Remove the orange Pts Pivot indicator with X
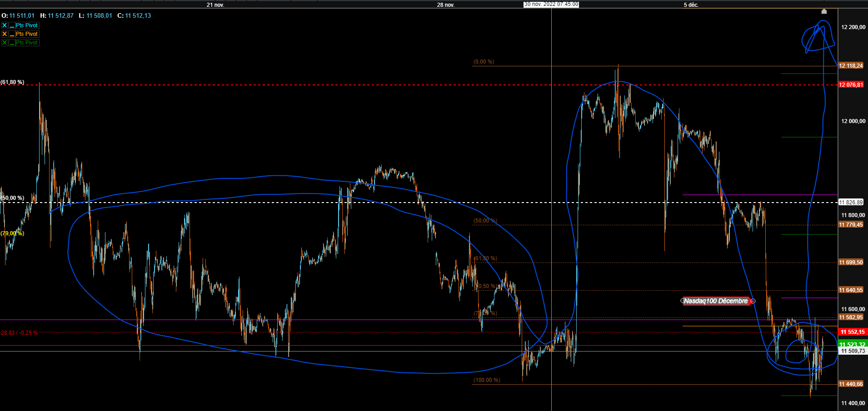Viewport: 868px width, 411px height. tap(5, 34)
